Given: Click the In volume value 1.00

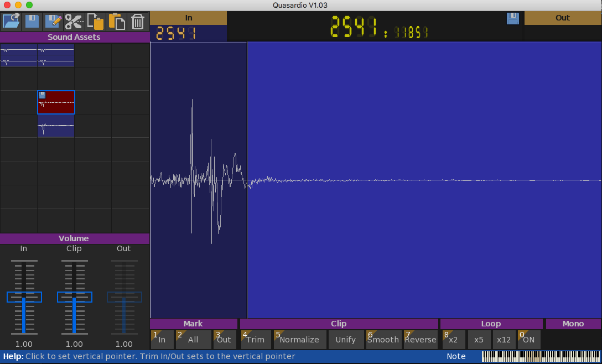Looking at the screenshot, I should (x=24, y=344).
